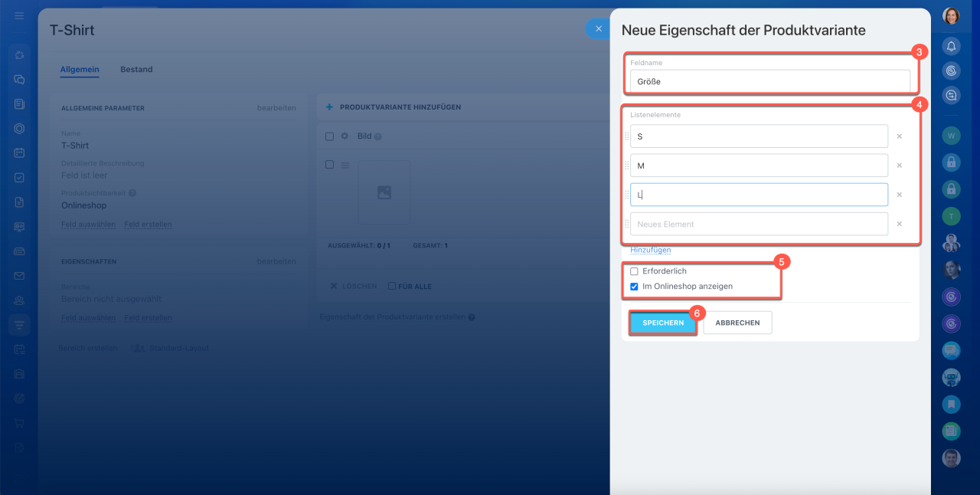Click the Hinzufügen link below list elements
The image size is (980, 495).
click(651, 250)
